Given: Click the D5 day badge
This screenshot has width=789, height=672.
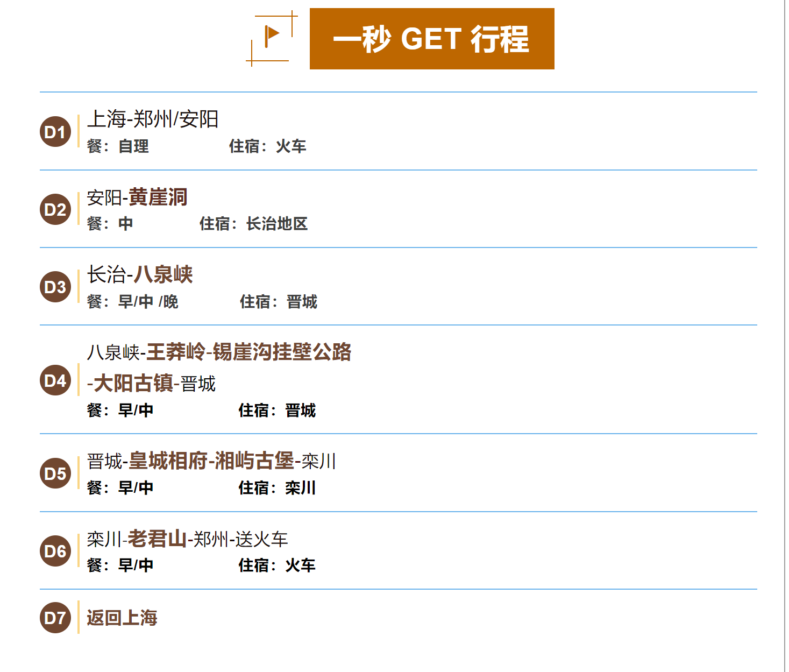Looking at the screenshot, I should 55,473.
